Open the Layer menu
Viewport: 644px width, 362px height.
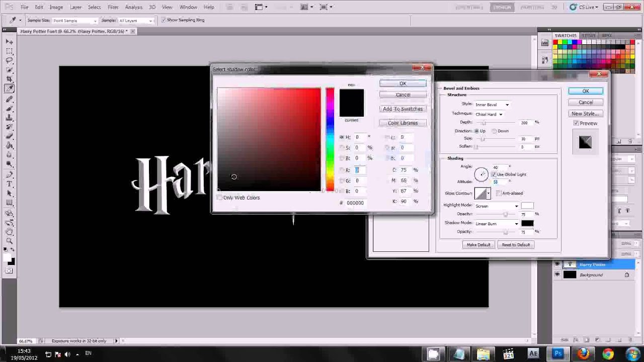(75, 7)
